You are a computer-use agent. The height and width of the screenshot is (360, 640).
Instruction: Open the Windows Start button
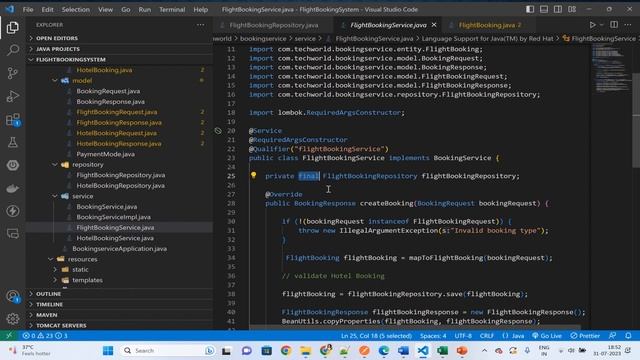[x=108, y=351]
